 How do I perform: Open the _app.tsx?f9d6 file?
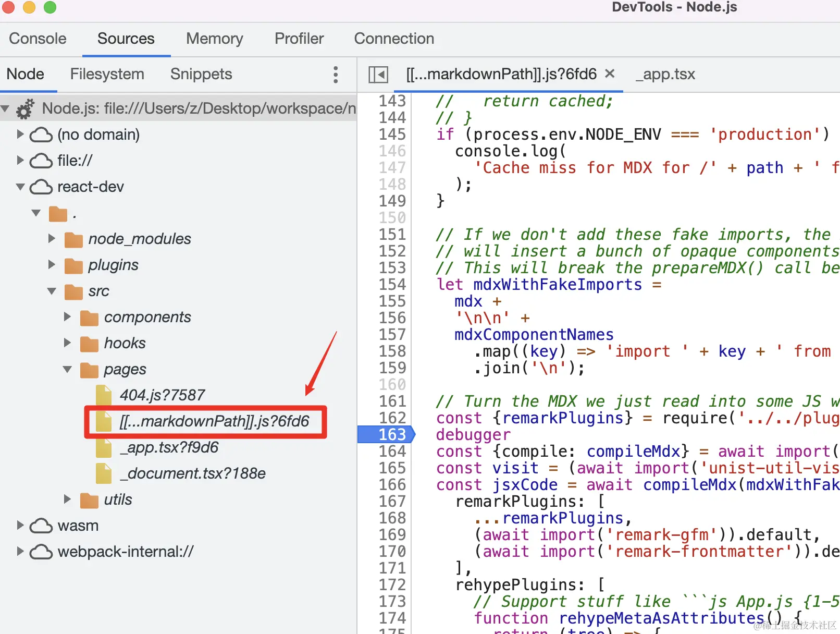click(x=169, y=447)
